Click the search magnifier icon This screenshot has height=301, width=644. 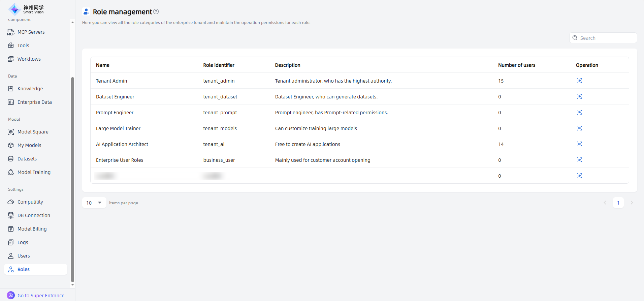pyautogui.click(x=575, y=38)
